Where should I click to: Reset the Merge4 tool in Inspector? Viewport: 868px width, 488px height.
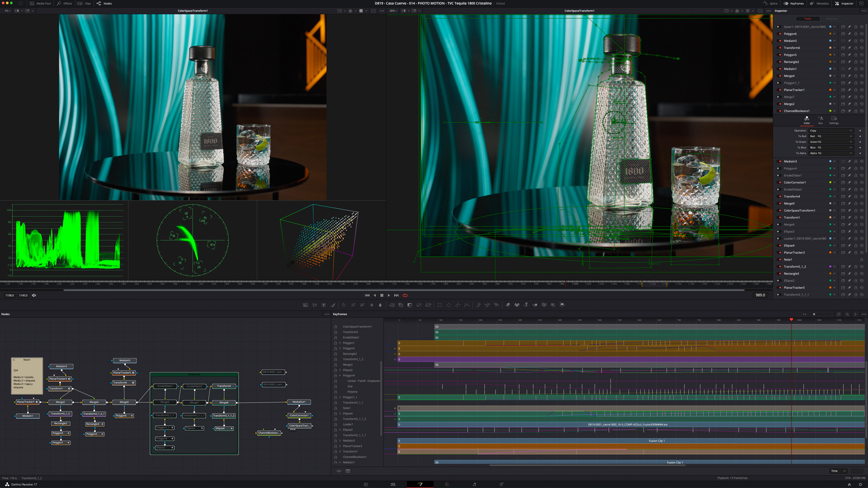coord(862,76)
